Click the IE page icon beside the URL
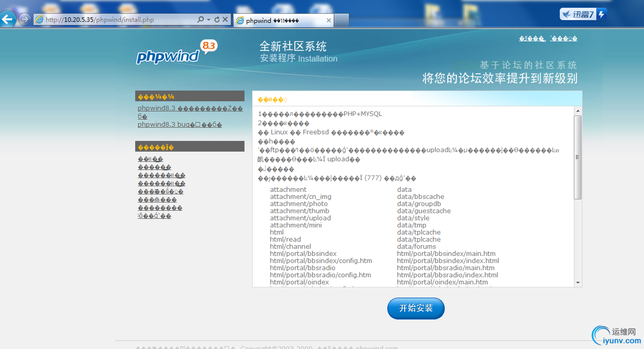 (39, 20)
